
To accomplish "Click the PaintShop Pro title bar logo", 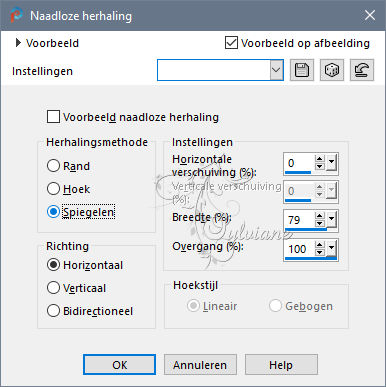I will [16, 15].
